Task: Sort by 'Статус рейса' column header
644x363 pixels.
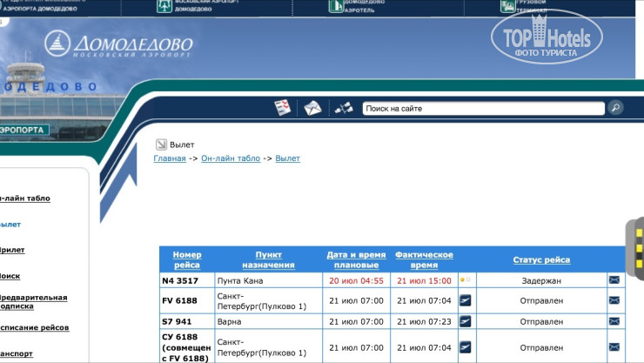Action: pos(541,259)
